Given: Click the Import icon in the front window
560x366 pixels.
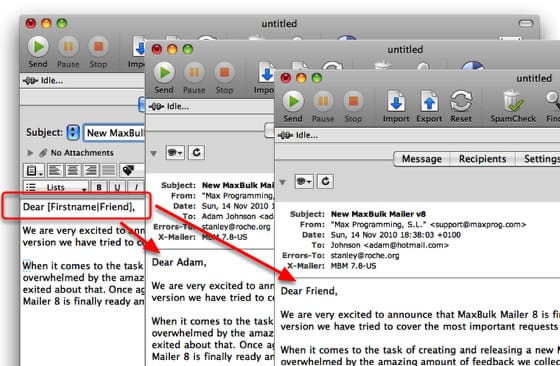Looking at the screenshot, I should click(396, 101).
